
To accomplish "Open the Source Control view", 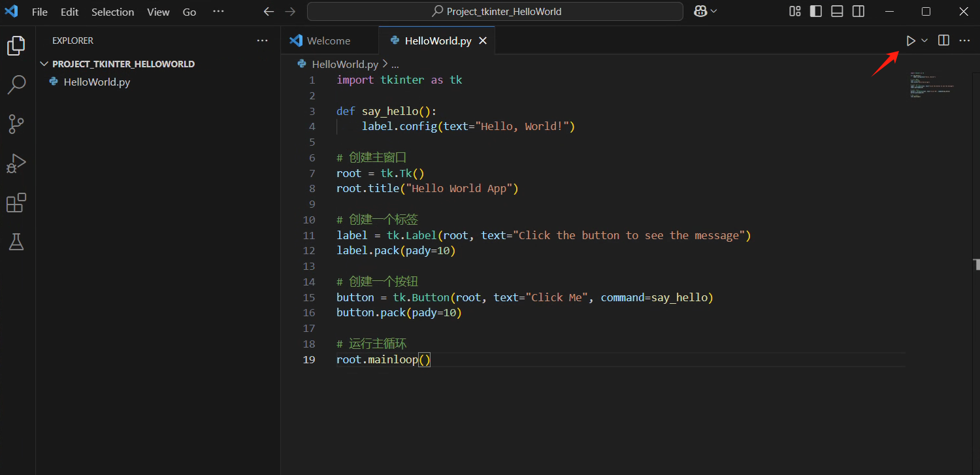I will [16, 123].
